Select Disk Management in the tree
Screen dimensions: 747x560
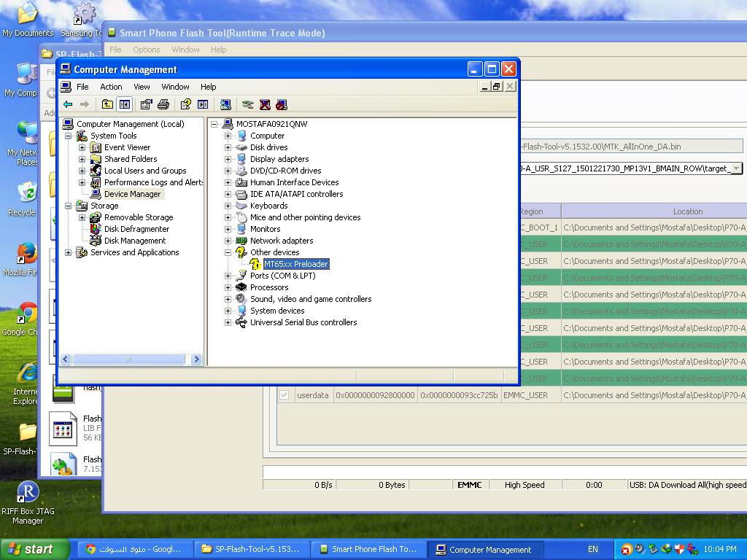click(x=134, y=241)
